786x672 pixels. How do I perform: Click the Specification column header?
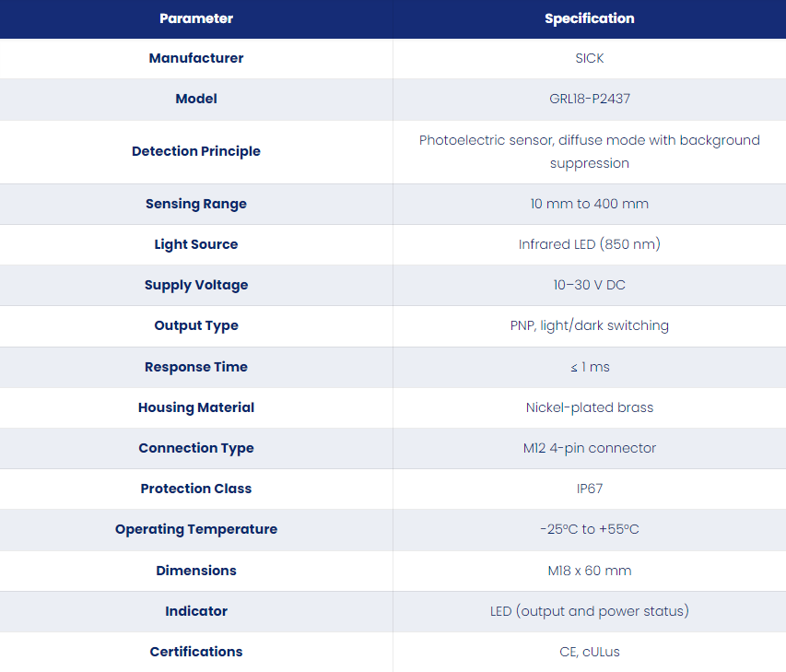pyautogui.click(x=590, y=18)
